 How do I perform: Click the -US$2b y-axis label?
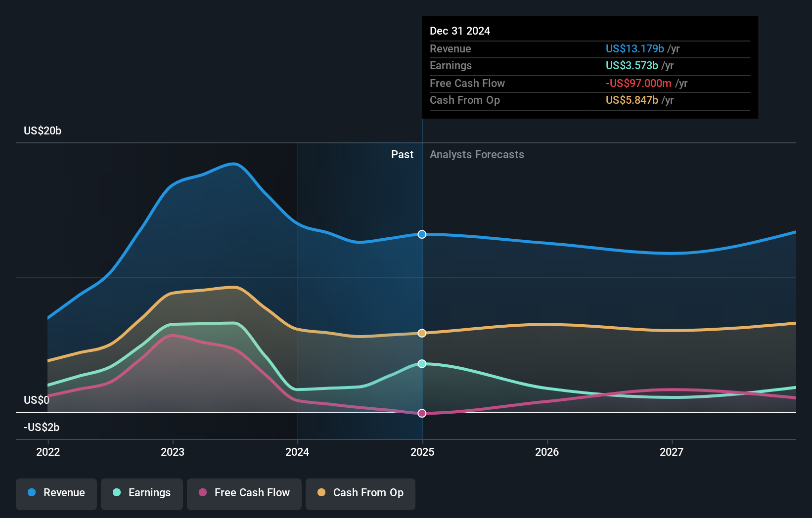coord(42,427)
